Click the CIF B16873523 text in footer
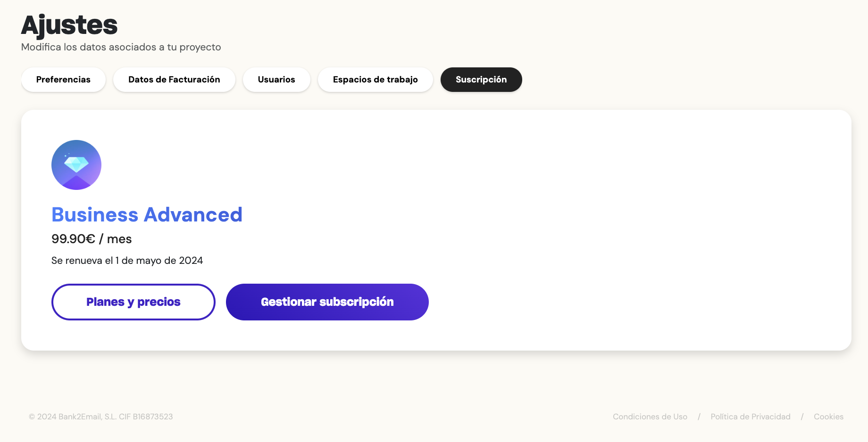The width and height of the screenshot is (868, 442). (x=146, y=417)
